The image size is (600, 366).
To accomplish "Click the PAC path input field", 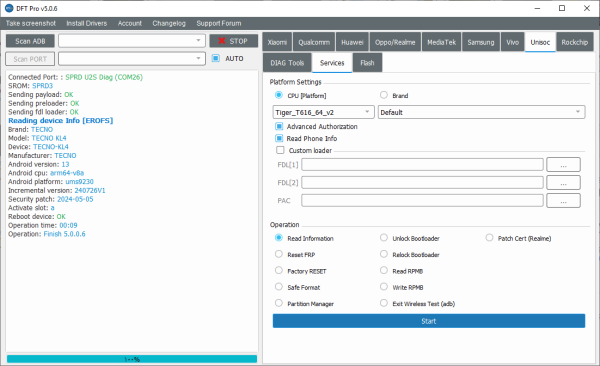I will [x=422, y=201].
